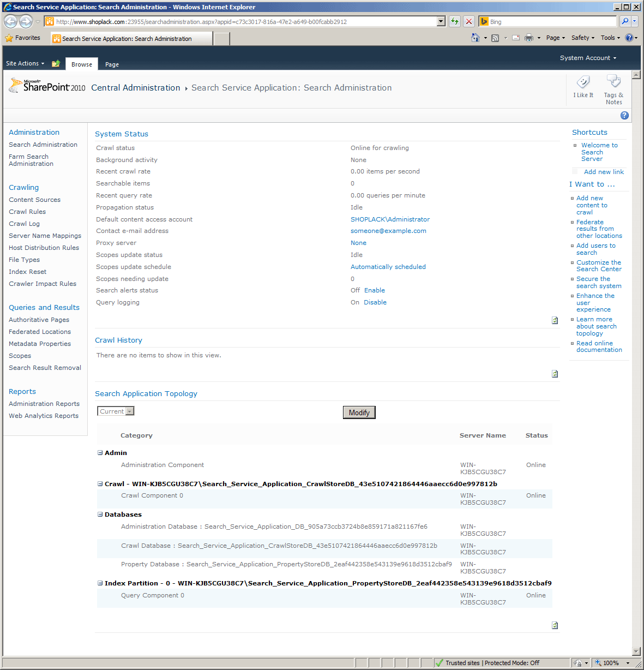Enable search alerts status
Screen dimensions: 644x670
375,290
